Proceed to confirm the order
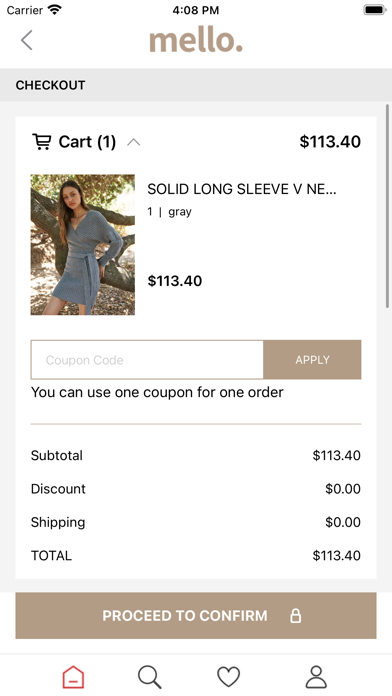 (196, 616)
